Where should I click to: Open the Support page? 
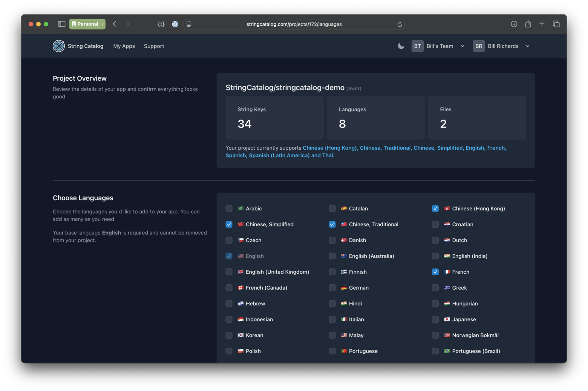154,46
